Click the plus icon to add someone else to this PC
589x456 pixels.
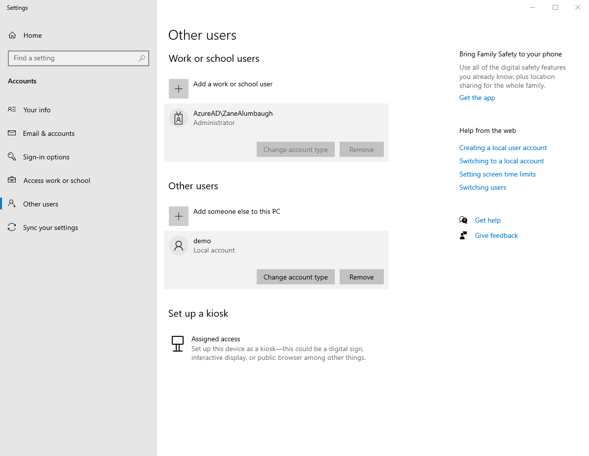178,216
